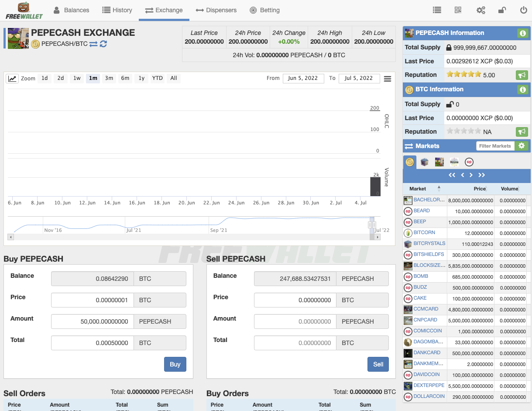The width and height of the screenshot is (532, 411).
Task: Go to previous markets page arrow
Action: pos(463,175)
